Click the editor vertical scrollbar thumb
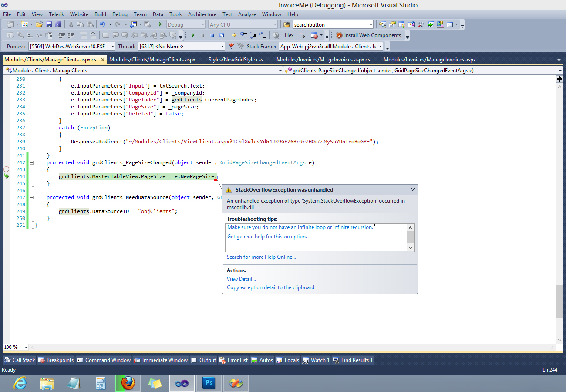This screenshot has width=566, height=392. click(559, 302)
